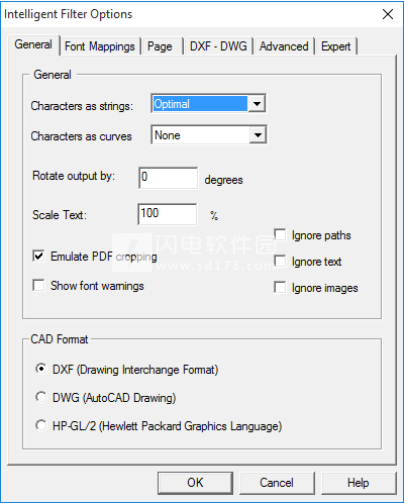Image resolution: width=404 pixels, height=504 pixels.
Task: Open the Help button
Action: 359,483
